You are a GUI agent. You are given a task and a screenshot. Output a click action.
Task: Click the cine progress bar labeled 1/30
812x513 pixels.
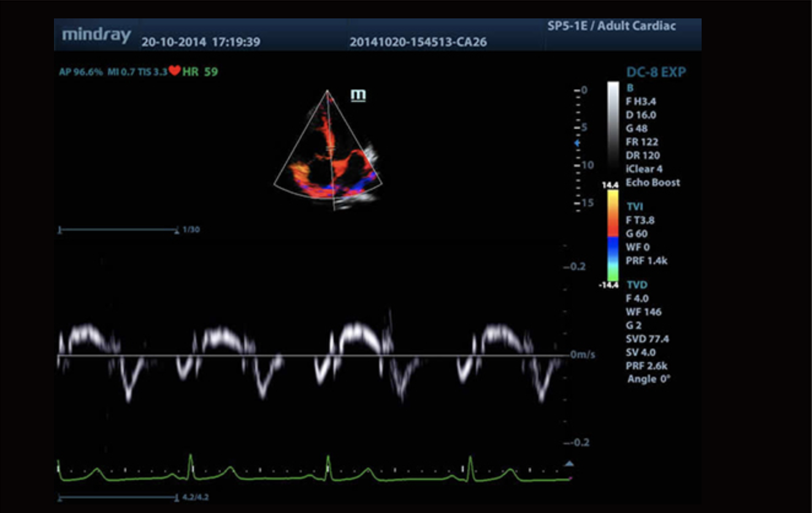[x=118, y=230]
